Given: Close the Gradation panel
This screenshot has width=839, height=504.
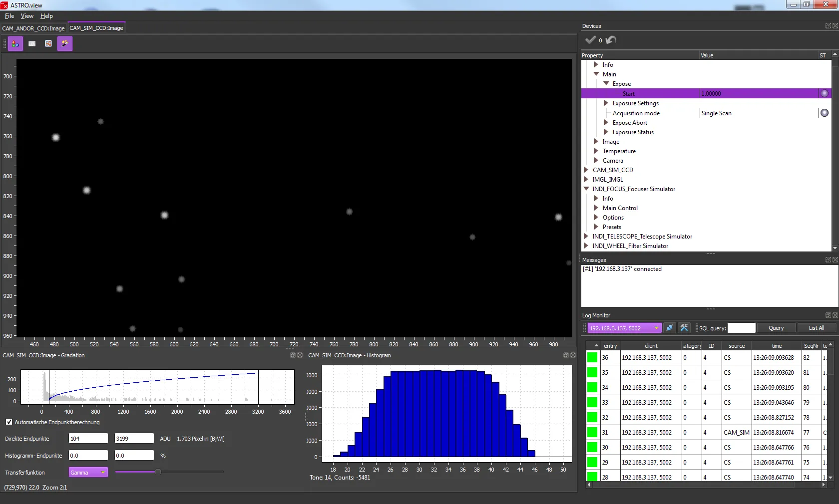Looking at the screenshot, I should click(x=300, y=355).
